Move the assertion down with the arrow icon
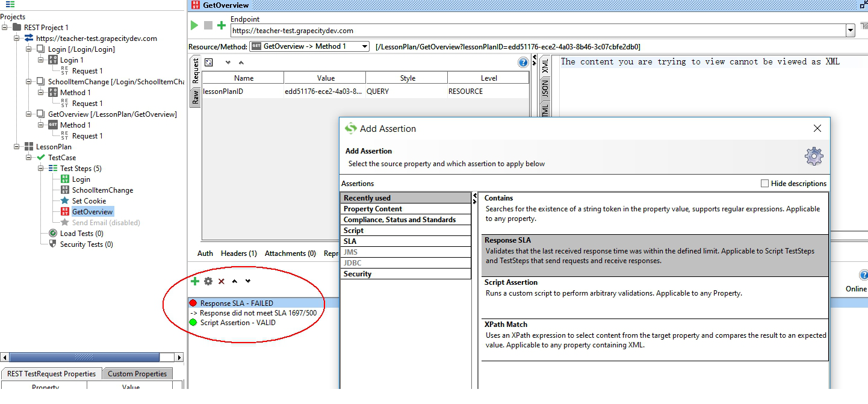Image resolution: width=868 pixels, height=404 pixels. pyautogui.click(x=248, y=281)
